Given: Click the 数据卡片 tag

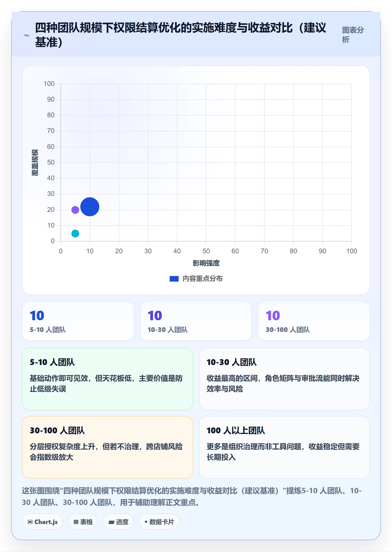Looking at the screenshot, I should tap(159, 522).
